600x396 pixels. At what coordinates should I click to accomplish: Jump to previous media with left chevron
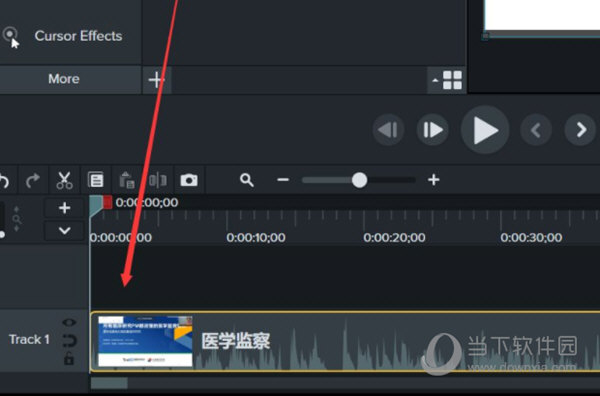[536, 130]
